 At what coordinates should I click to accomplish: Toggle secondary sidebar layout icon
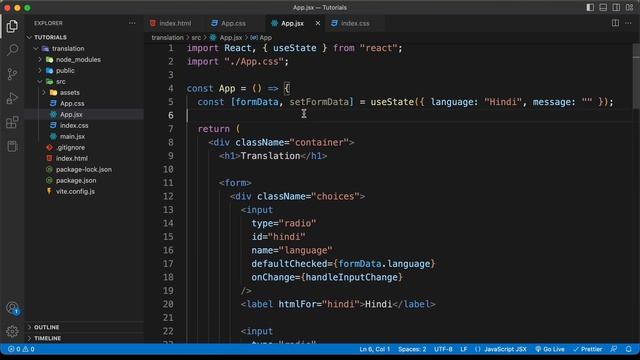(616, 7)
